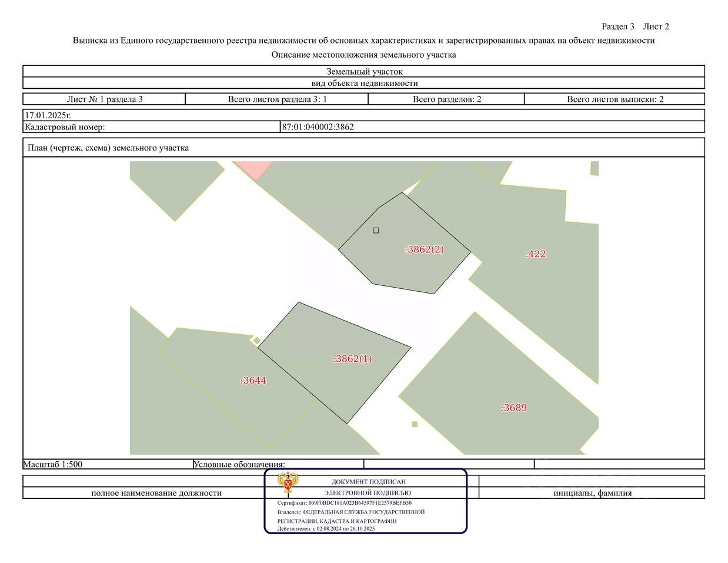
Task: Click 'инициалы, фамилия' text
Action: click(x=592, y=493)
